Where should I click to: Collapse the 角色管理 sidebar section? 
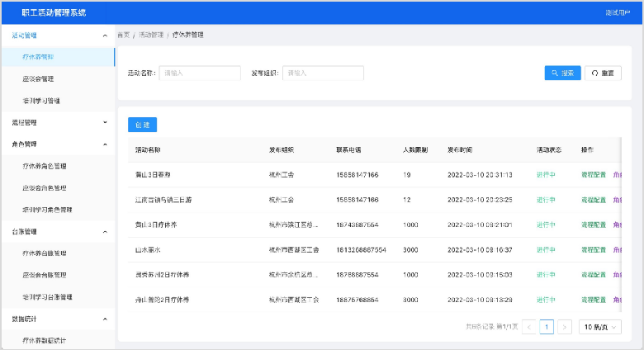point(104,144)
